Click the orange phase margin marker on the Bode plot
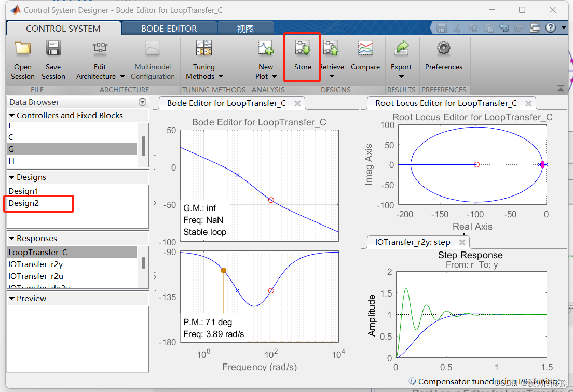 coord(224,271)
